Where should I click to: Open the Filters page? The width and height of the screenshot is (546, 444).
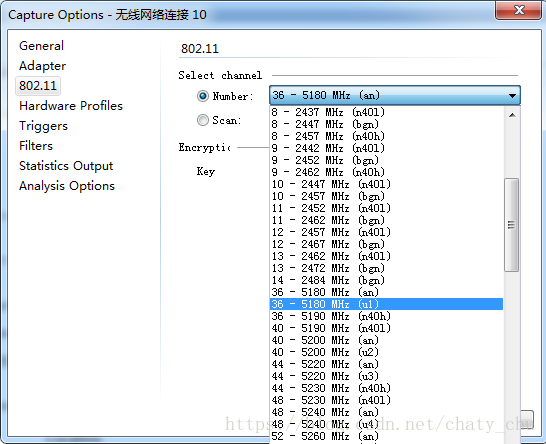coord(36,146)
